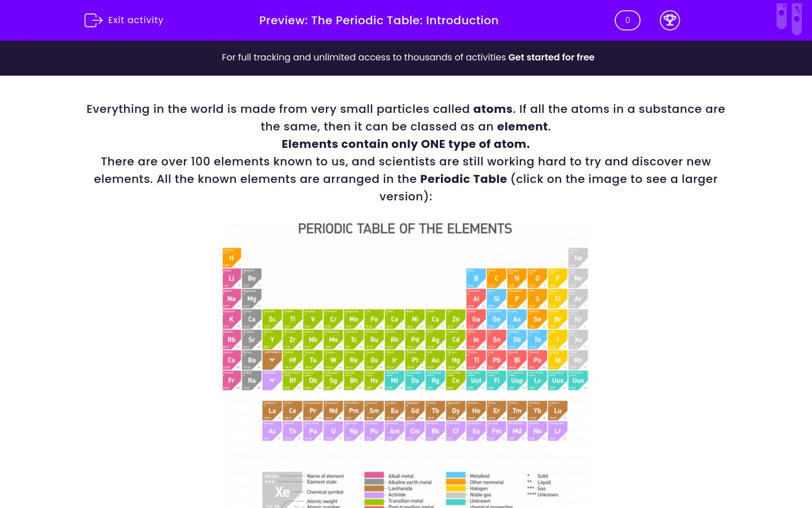Image resolution: width=812 pixels, height=508 pixels.
Task: Select the Carbon (C) element tile
Action: 496,278
